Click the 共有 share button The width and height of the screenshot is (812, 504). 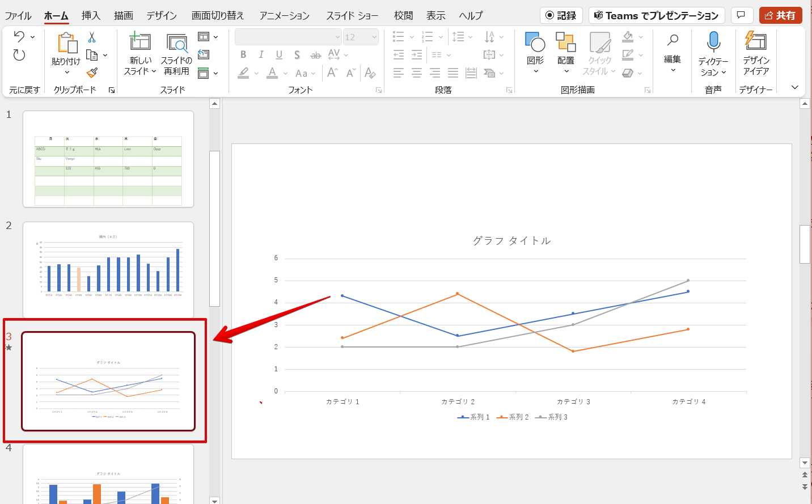tap(780, 15)
